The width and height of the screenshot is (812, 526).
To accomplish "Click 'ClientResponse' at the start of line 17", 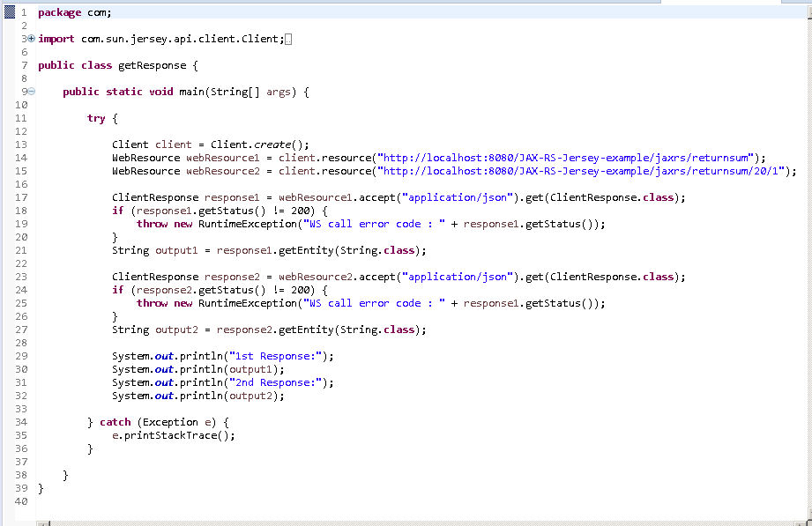I will click(155, 197).
